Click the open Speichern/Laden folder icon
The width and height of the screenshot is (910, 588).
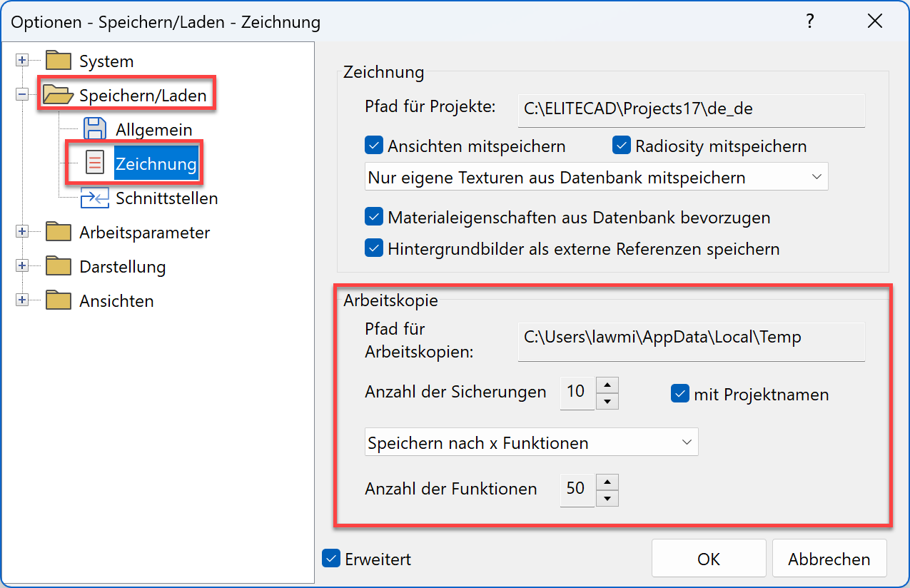(59, 95)
